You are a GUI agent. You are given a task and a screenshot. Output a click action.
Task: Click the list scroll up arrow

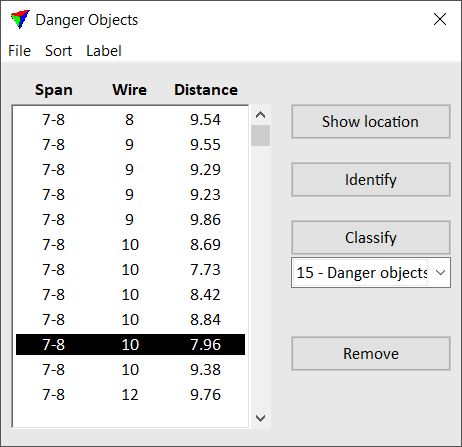click(x=260, y=115)
